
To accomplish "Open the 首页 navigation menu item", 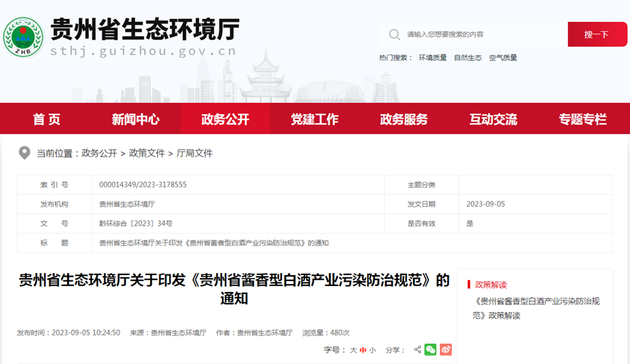I will (x=47, y=119).
